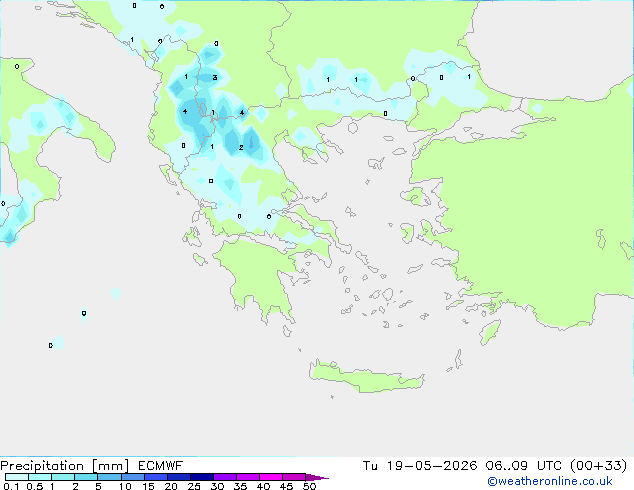The height and width of the screenshot is (490, 634).
Task: Select the forecast date 19-05-2026 text
Action: tap(432, 465)
